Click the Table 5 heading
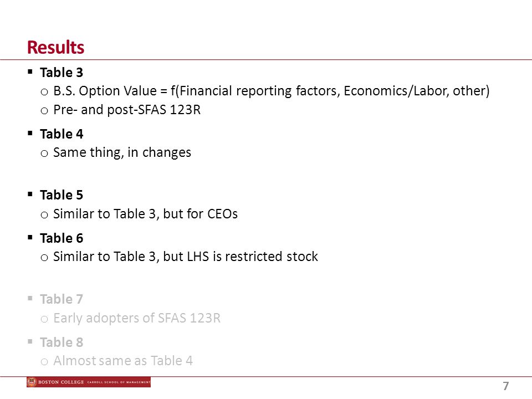The width and height of the screenshot is (532, 399). (x=62, y=195)
